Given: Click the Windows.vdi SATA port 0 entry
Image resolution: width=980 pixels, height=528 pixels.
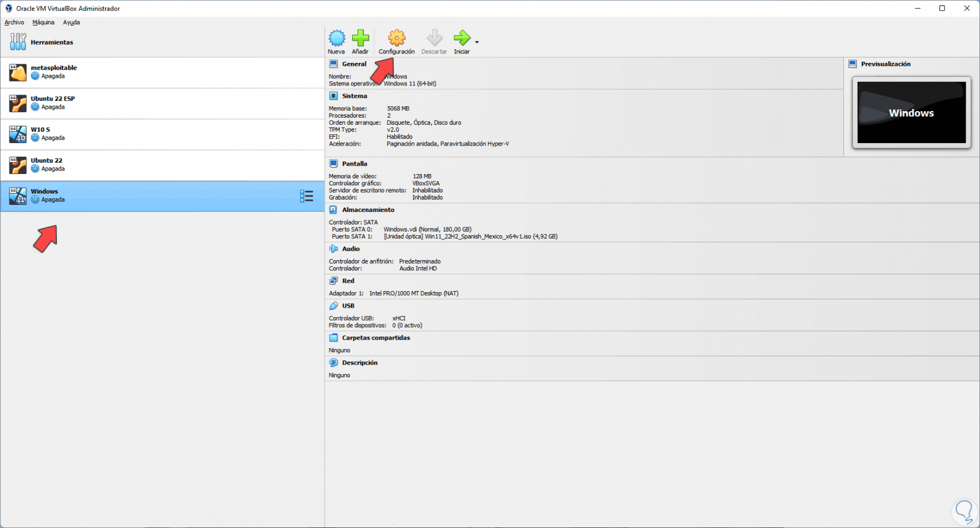Looking at the screenshot, I should pos(428,229).
